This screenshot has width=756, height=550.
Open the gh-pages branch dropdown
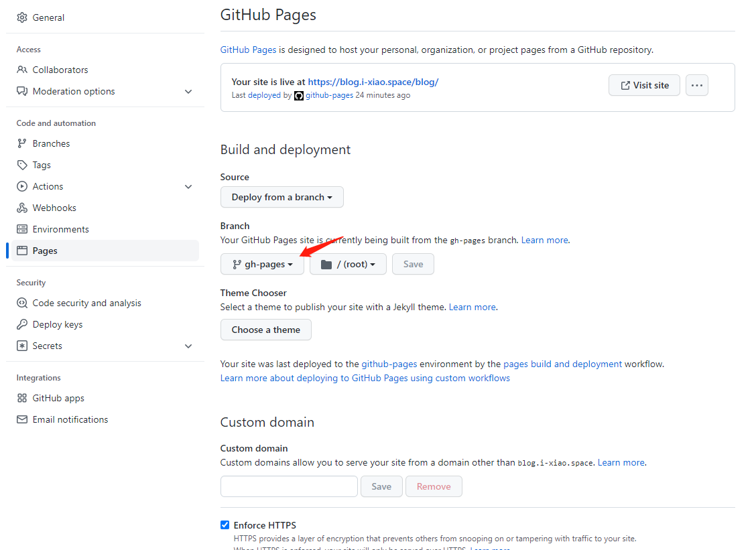click(262, 264)
